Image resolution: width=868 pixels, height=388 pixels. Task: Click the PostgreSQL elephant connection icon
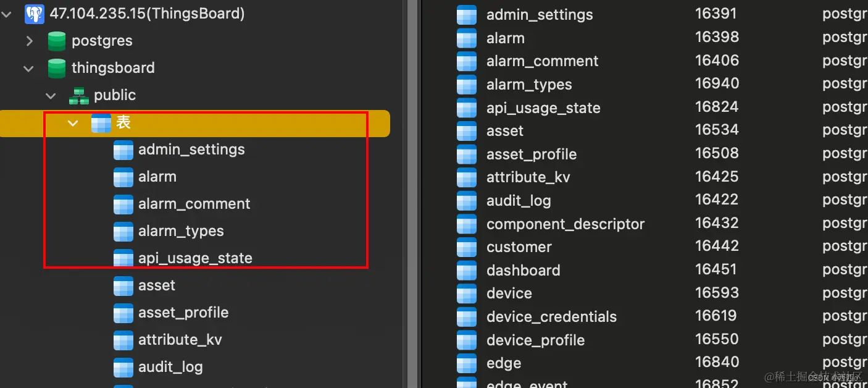(35, 14)
